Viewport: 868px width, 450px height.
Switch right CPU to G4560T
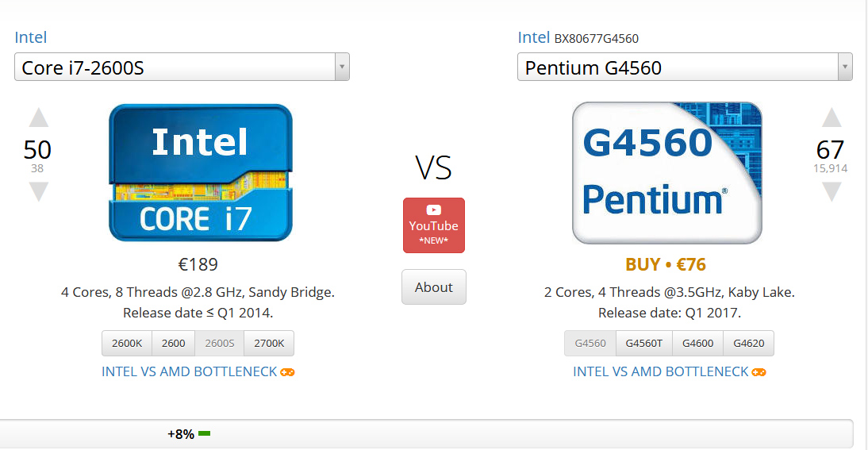(643, 344)
